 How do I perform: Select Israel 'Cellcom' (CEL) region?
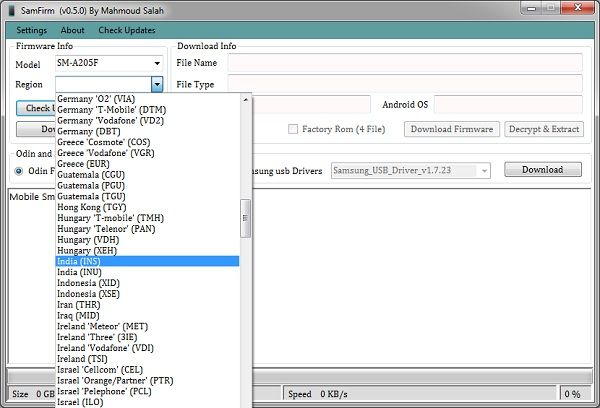[x=147, y=370]
